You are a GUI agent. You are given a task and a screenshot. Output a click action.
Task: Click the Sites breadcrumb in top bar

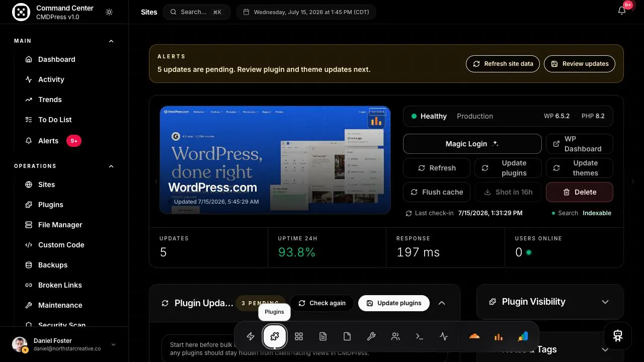click(149, 12)
